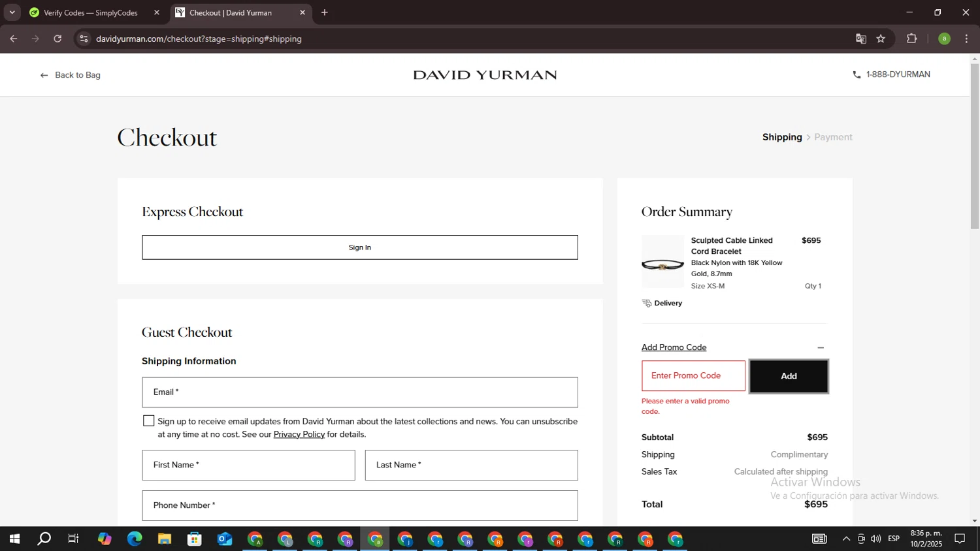Viewport: 980px width, 551px height.
Task: Tick the email updates sign-up checkbox
Action: 149,421
